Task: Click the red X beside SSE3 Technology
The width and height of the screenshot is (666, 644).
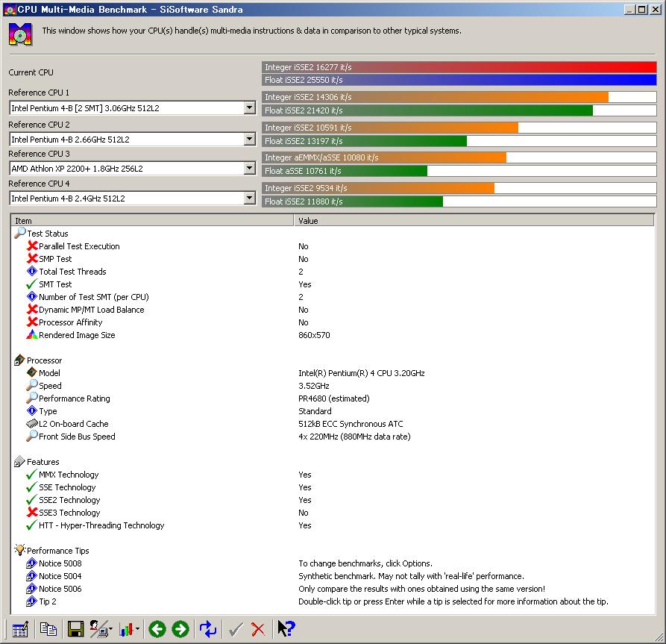Action: tap(32, 512)
